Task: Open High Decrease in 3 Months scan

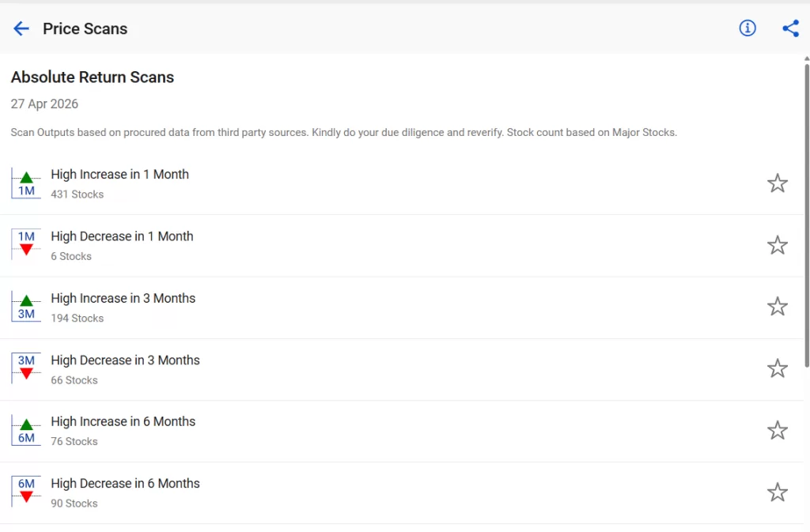Action: pos(125,360)
